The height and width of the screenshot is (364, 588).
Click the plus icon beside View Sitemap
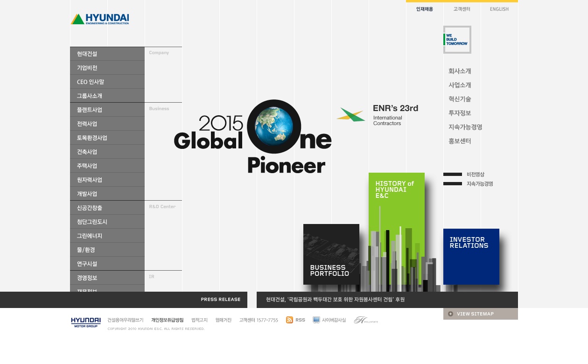click(x=450, y=314)
